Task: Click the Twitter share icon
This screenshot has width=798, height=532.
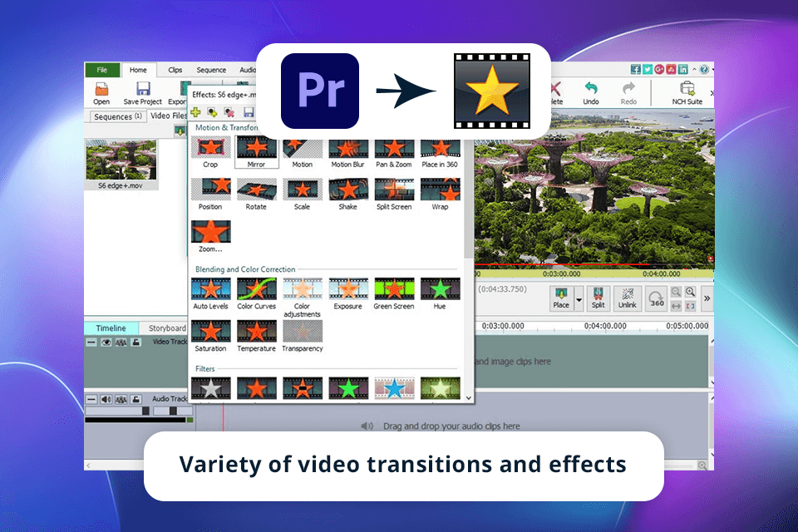Action: click(x=648, y=69)
